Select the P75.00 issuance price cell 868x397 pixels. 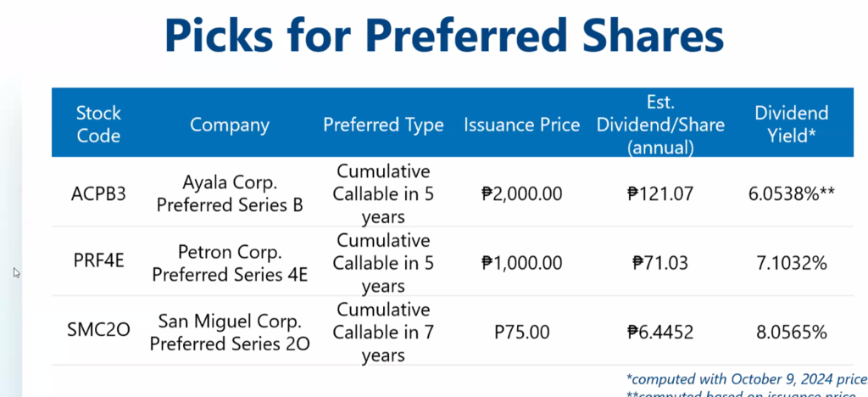[521, 331]
